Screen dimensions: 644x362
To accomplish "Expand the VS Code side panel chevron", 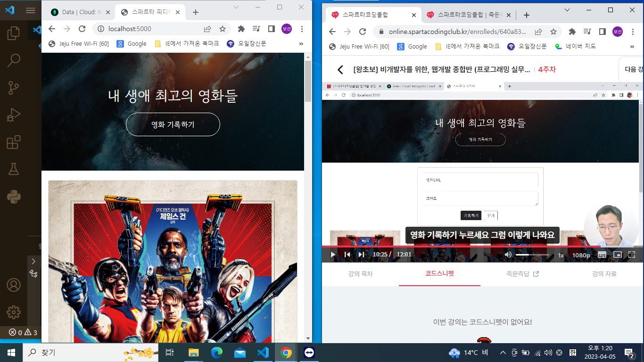I will 33,261.
